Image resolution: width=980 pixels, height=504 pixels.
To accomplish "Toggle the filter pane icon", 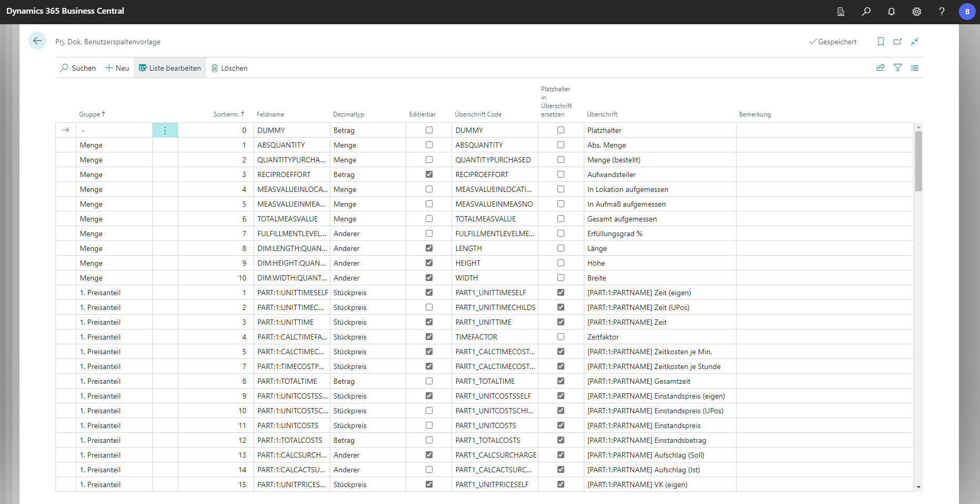I will [898, 68].
